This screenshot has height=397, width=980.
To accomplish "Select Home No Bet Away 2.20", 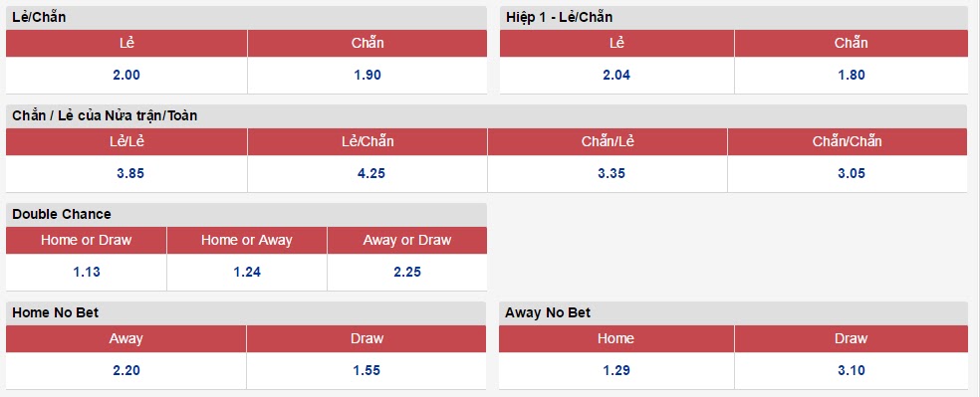I will point(126,370).
